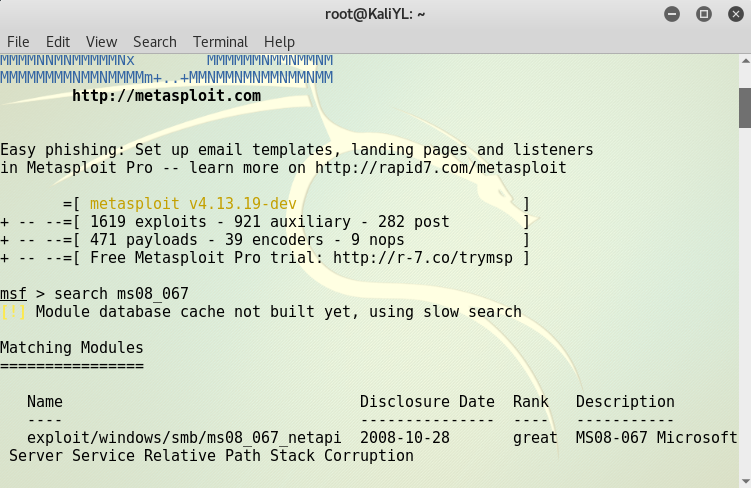Viewport: 751px width, 488px height.
Task: Click the 'Description' column header
Action: (625, 401)
